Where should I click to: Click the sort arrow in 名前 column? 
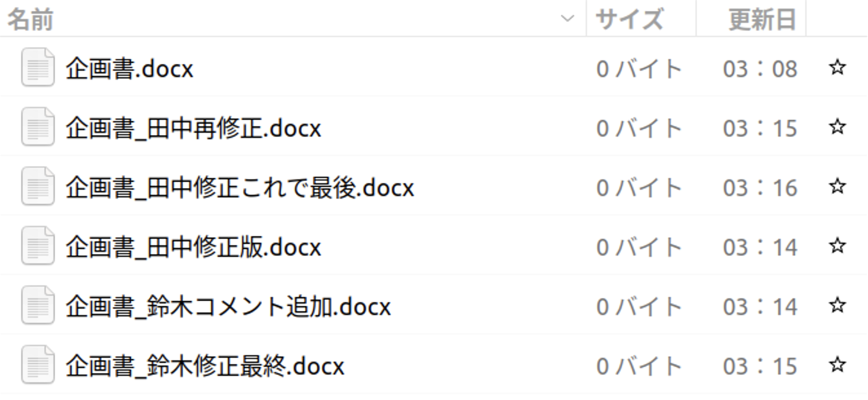567,19
